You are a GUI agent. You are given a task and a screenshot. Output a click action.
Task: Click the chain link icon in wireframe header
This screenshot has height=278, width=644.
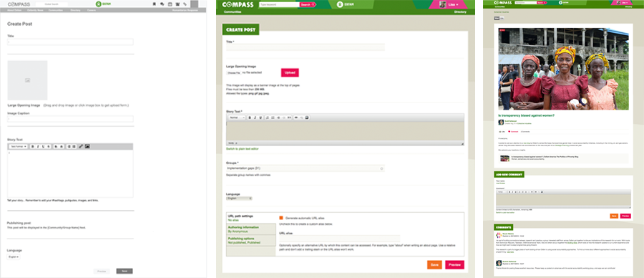point(185,4)
